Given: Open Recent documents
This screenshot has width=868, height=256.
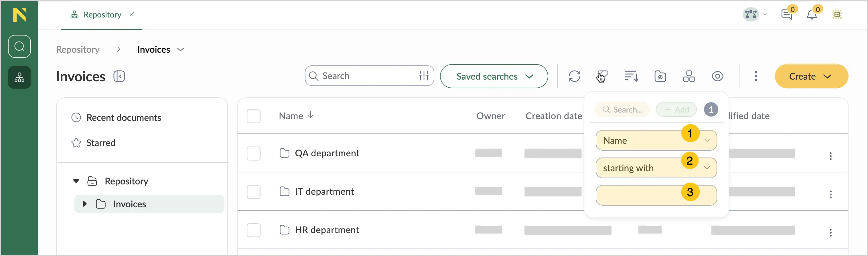Looking at the screenshot, I should (116, 118).
